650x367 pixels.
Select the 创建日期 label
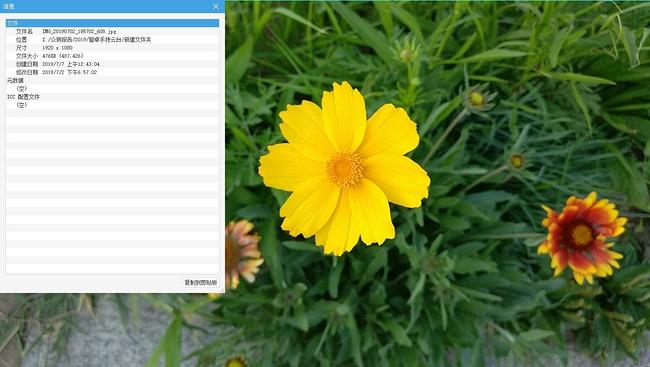pos(27,64)
